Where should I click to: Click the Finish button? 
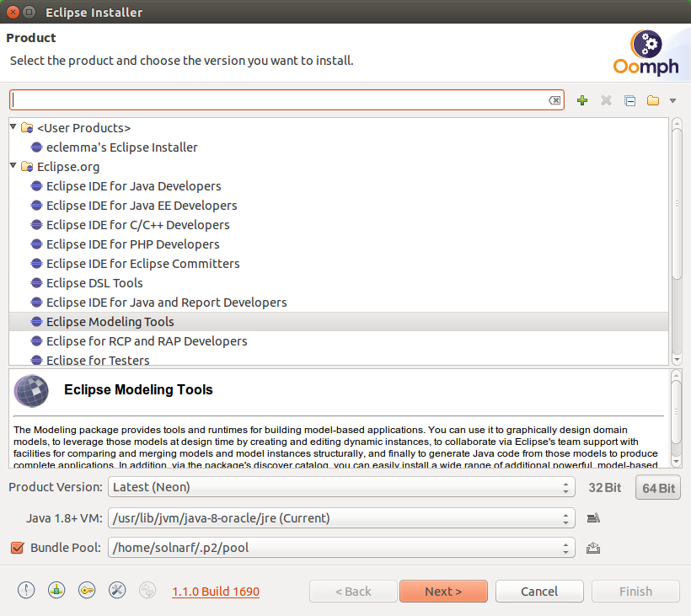click(635, 591)
